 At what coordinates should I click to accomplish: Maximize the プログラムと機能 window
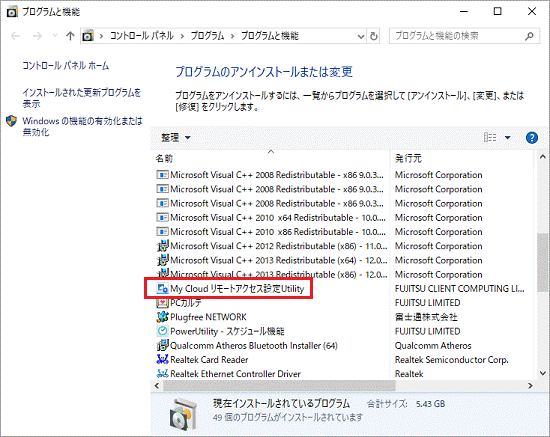coord(497,12)
